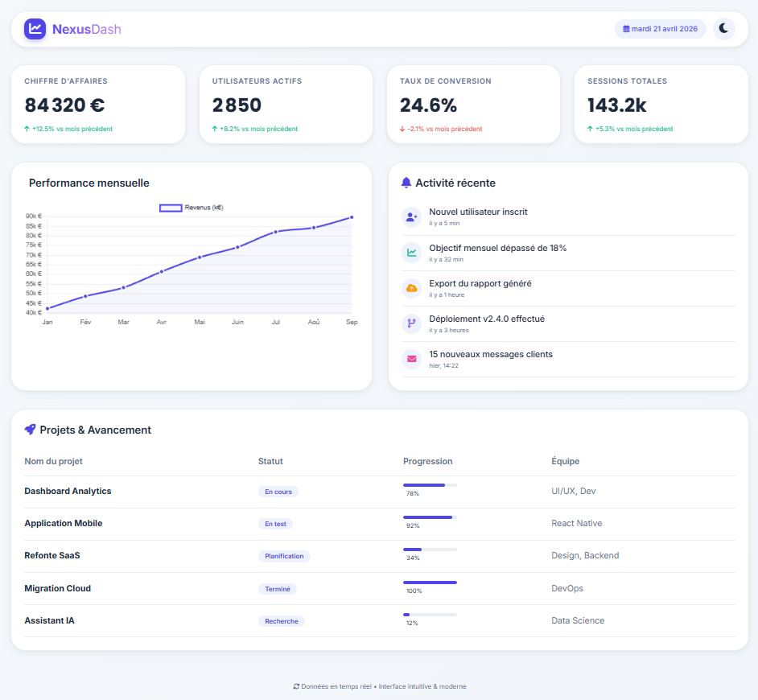Click the pink envelope messages icon

(411, 359)
